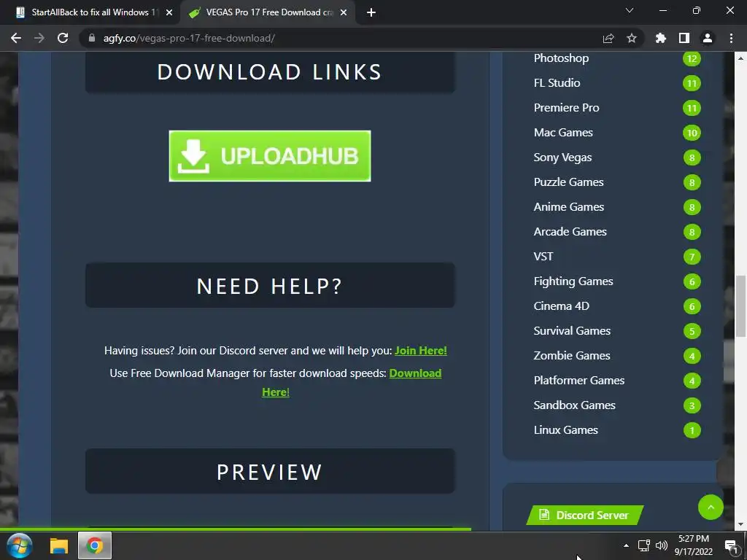Open the Extensions puzzle icon

click(x=661, y=38)
